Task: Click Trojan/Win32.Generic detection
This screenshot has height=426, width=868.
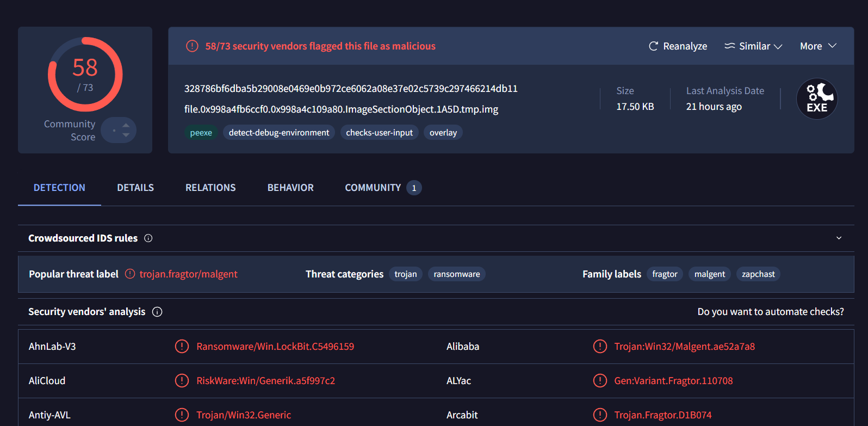Action: (x=244, y=415)
